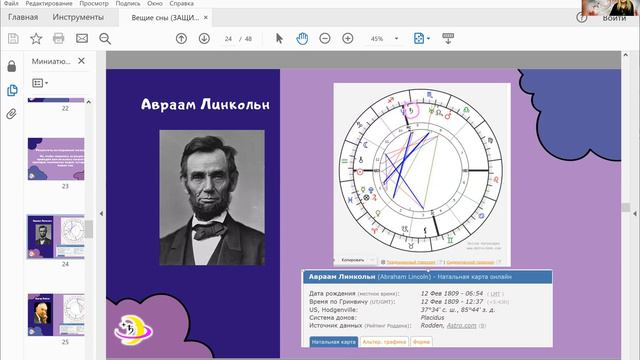Open the Редактирование menu

(x=49, y=3)
